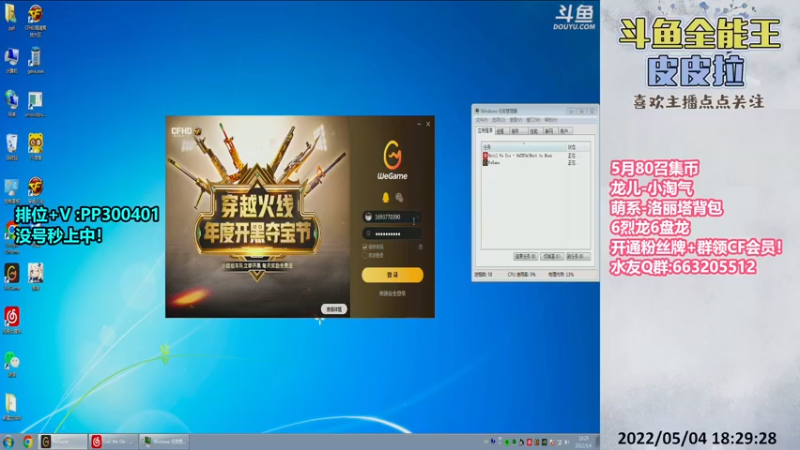The width and height of the screenshot is (800, 450).
Task: Open Chrome from the taskbar
Action: pyautogui.click(x=28, y=442)
